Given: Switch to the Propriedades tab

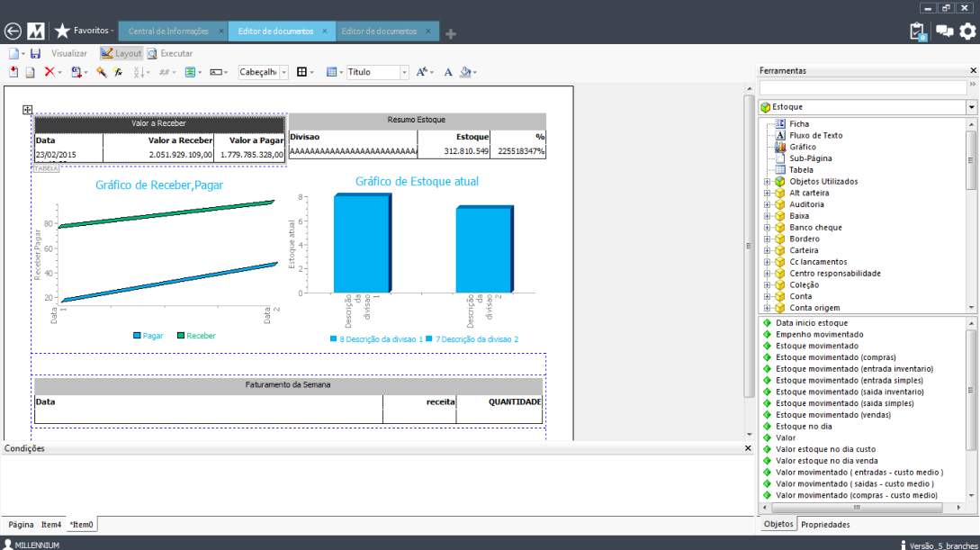Looking at the screenshot, I should point(824,524).
